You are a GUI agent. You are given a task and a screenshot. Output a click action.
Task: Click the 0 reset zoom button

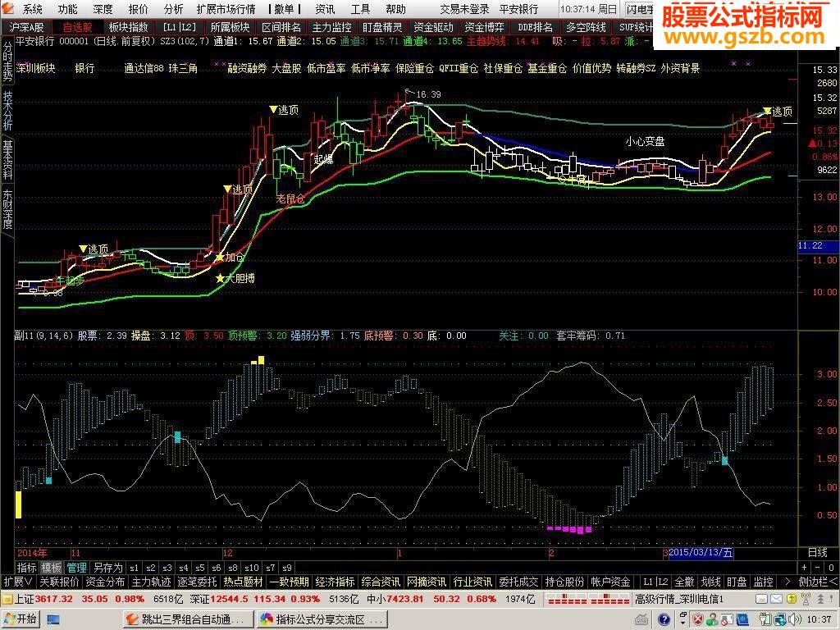pyautogui.click(x=831, y=568)
